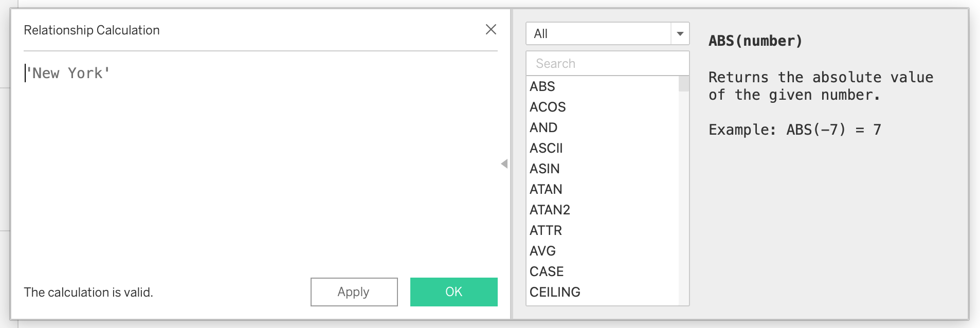
Task: Select the ATAN2 function entry
Action: pyautogui.click(x=550, y=210)
